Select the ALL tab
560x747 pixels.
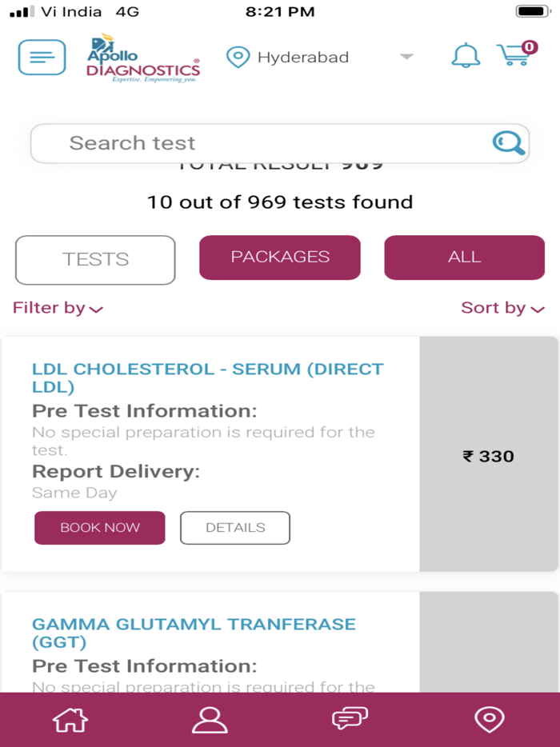click(464, 257)
